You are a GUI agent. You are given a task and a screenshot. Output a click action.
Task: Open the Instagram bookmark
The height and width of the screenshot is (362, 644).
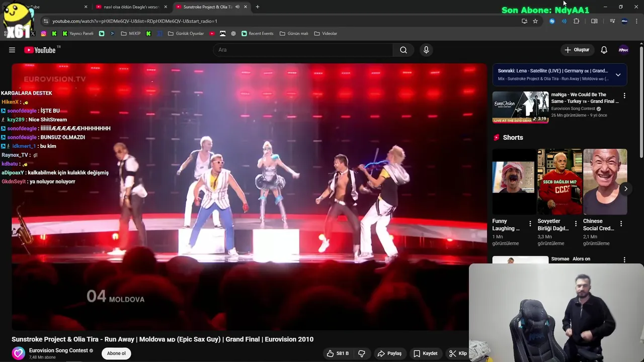(x=44, y=34)
